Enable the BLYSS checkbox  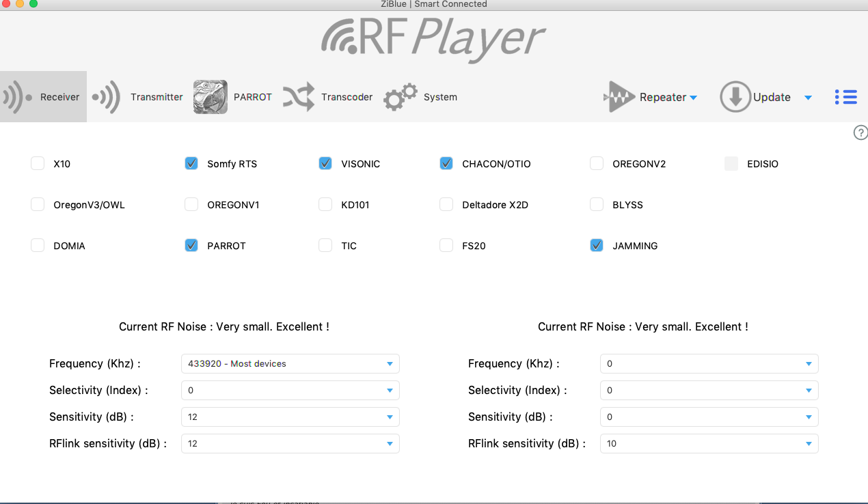(597, 204)
